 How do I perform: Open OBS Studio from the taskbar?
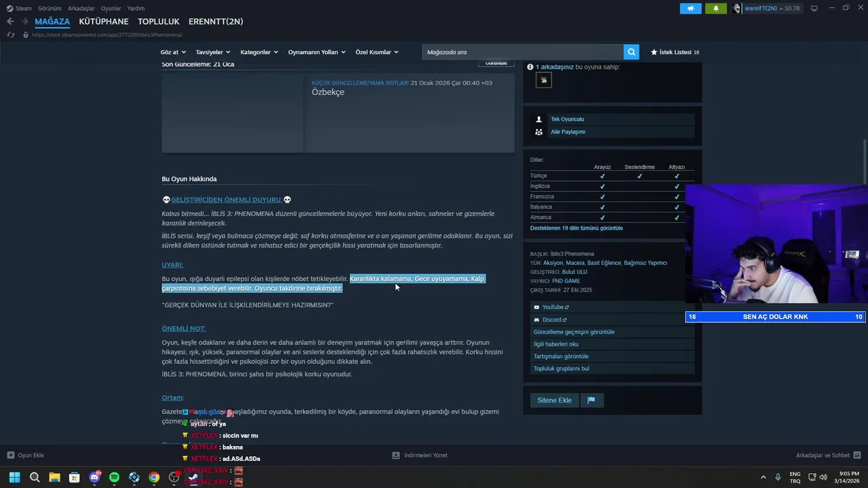tap(174, 477)
